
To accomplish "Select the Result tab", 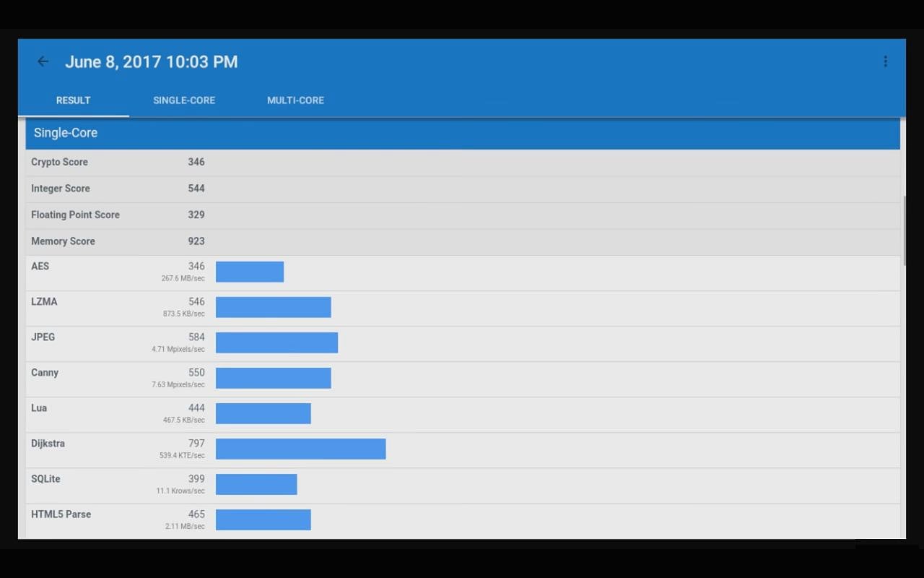I will [74, 100].
